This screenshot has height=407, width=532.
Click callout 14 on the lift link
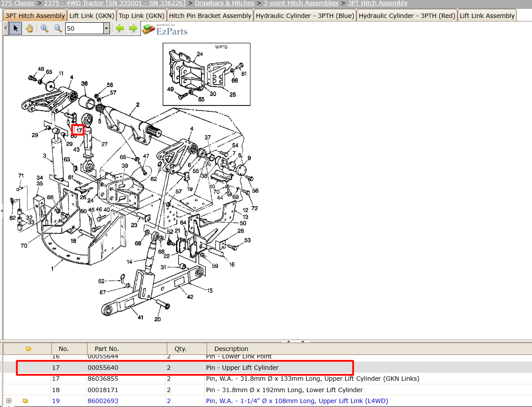pyautogui.click(x=130, y=262)
